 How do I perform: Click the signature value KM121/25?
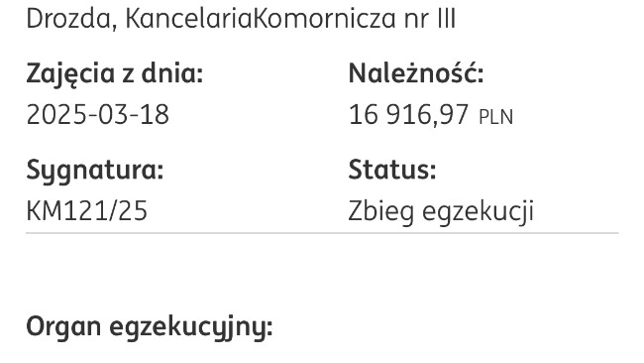(x=86, y=211)
